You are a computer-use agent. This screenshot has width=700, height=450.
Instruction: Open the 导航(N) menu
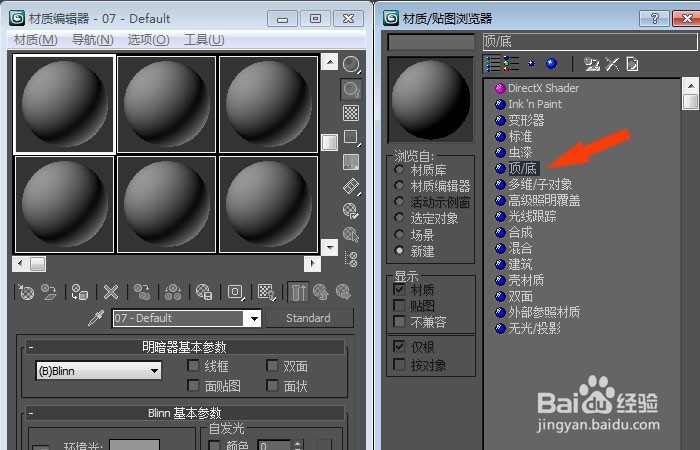click(92, 40)
